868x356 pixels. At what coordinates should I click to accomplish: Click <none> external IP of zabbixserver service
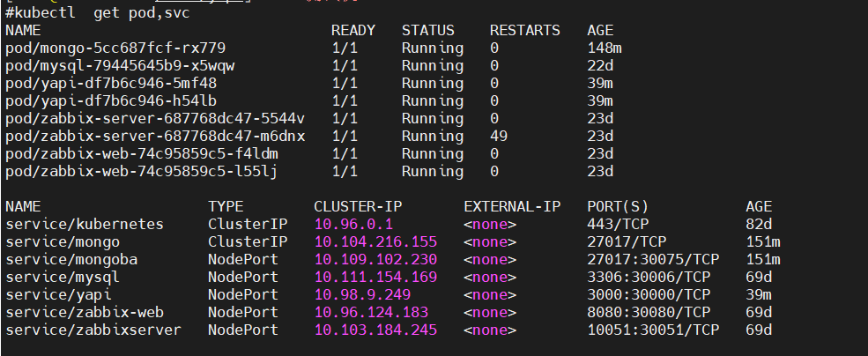point(490,330)
